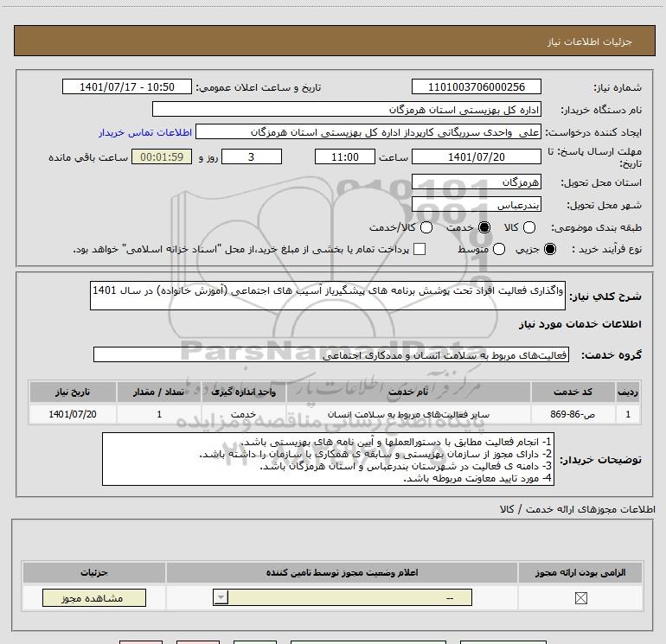The image size is (666, 644).
Task: Choose the متوسط purchase process option
Action: coord(499,249)
